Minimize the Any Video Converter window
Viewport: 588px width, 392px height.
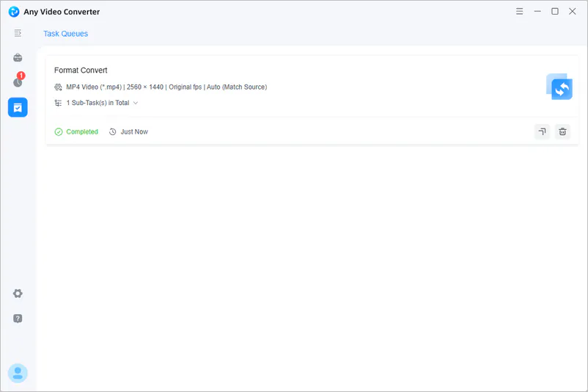pyautogui.click(x=537, y=11)
